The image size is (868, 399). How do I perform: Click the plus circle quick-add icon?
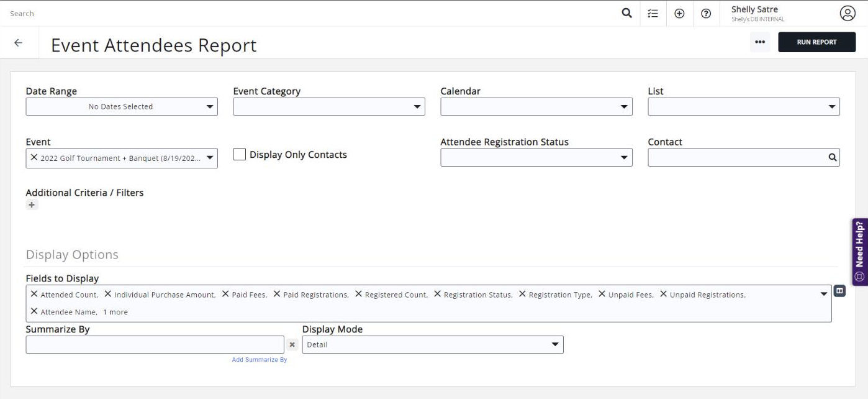tap(679, 13)
